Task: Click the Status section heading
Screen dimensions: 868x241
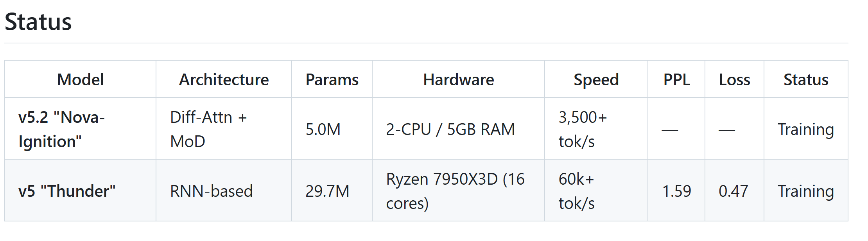Action: pyautogui.click(x=38, y=22)
